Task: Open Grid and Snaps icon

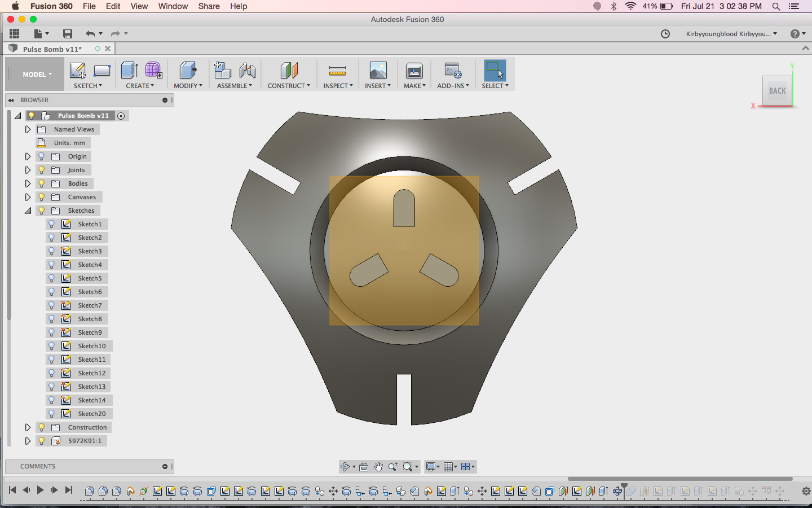Action: 448,467
